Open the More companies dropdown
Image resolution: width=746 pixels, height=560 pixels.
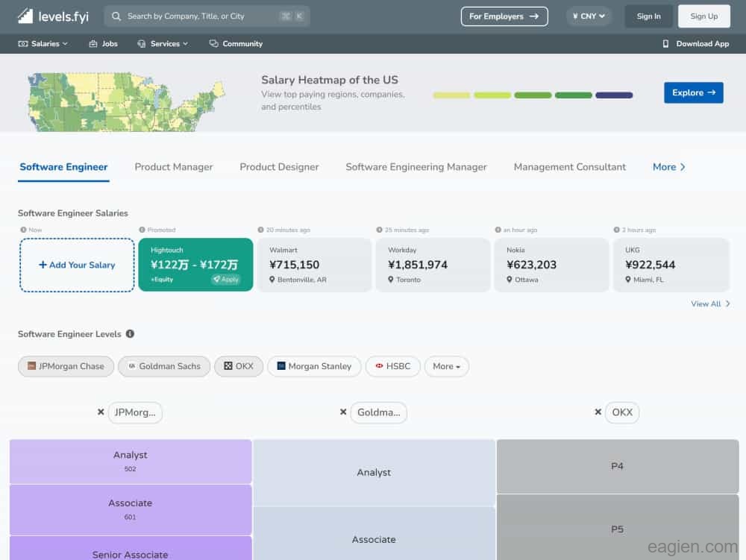point(446,366)
